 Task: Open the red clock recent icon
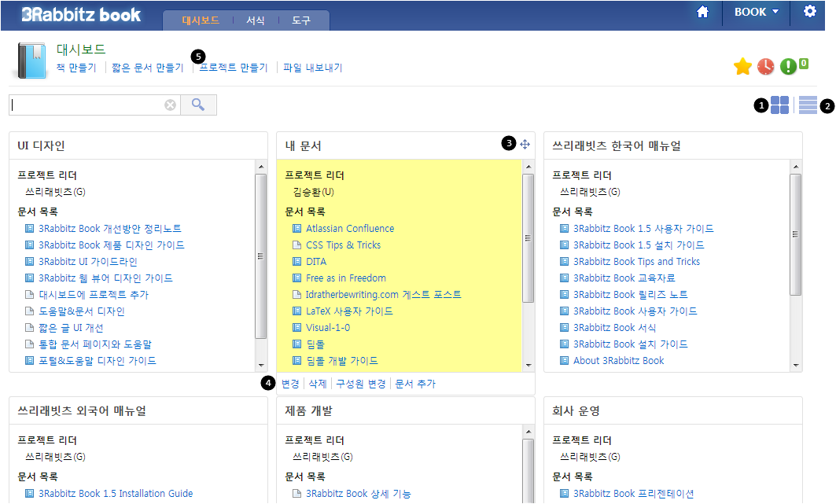(766, 67)
